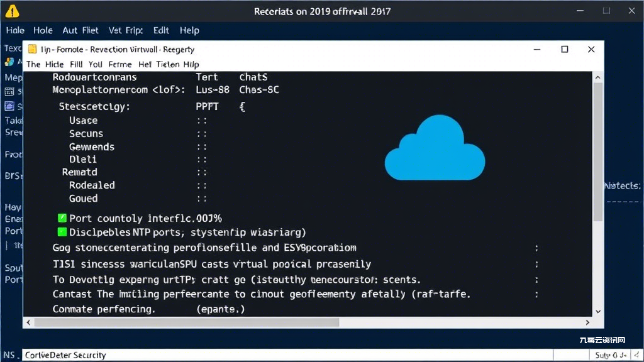Maximize the inner console window
The width and height of the screenshot is (644, 362).
565,49
